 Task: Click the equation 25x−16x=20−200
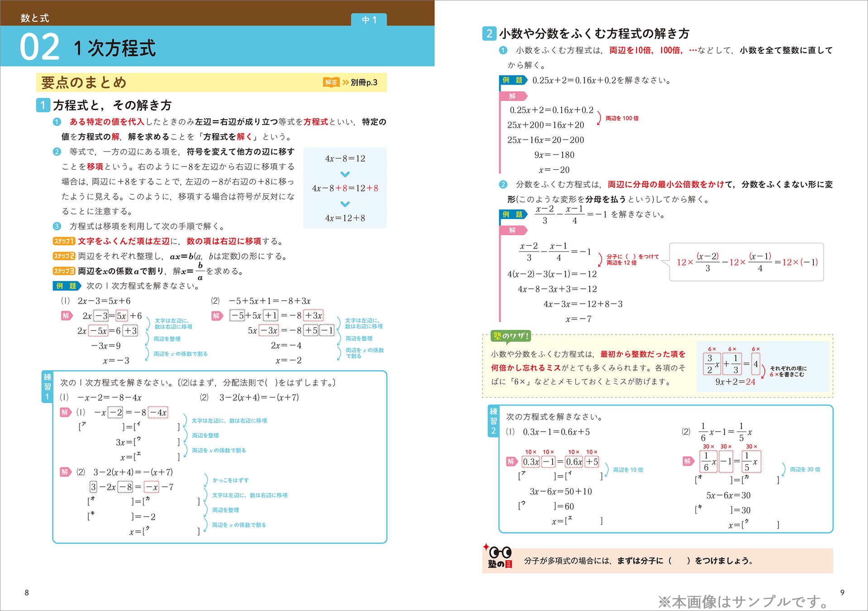point(546,140)
